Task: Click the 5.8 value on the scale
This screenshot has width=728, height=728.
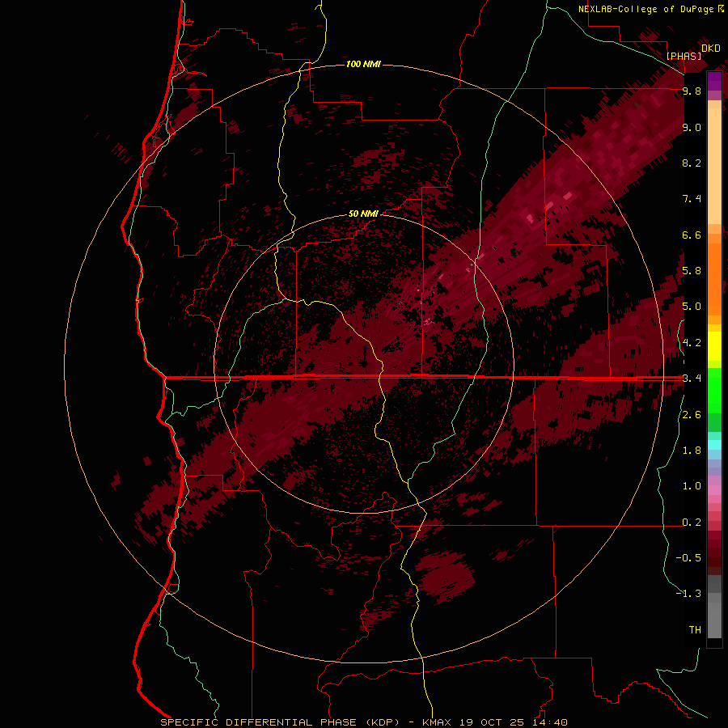Action: (x=692, y=270)
